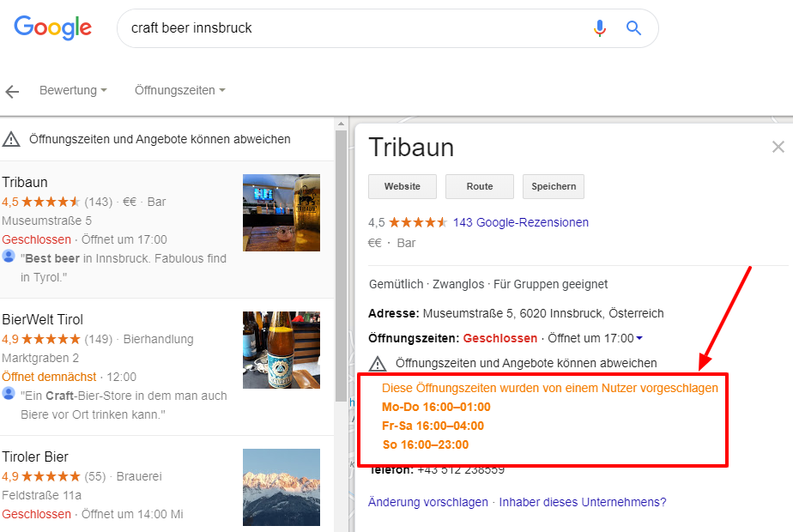Screen dimensions: 793x532
Task: Click the warning triangle icon in results list
Action: pyautogui.click(x=11, y=139)
